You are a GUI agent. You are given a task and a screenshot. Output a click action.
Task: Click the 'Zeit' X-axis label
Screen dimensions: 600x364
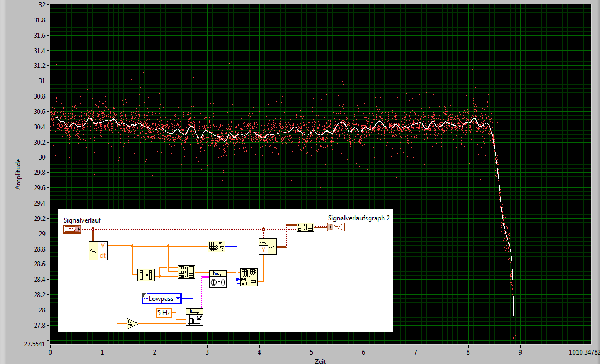coord(320,361)
